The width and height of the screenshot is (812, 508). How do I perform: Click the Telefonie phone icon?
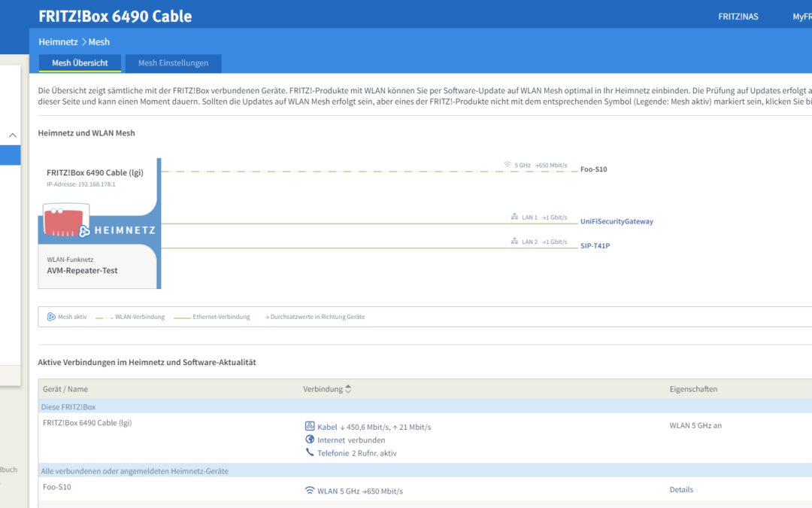point(310,452)
